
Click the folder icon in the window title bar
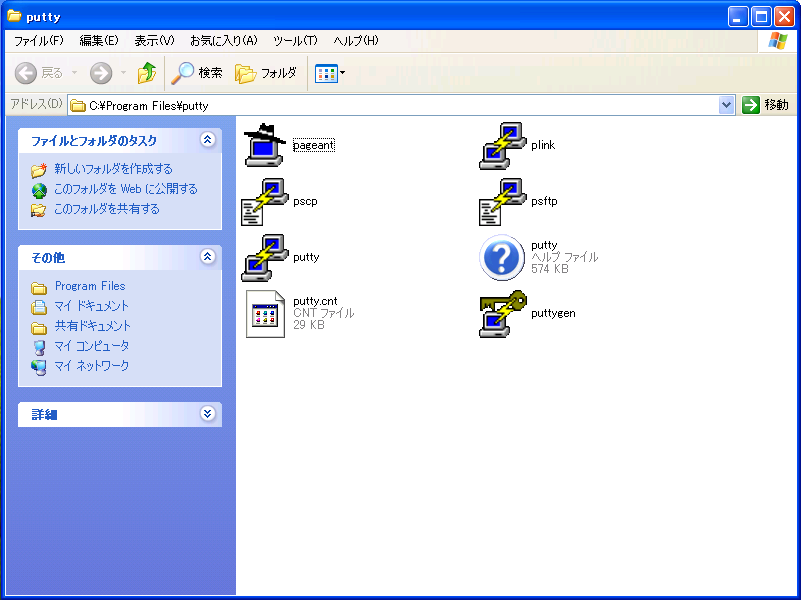[x=14, y=16]
